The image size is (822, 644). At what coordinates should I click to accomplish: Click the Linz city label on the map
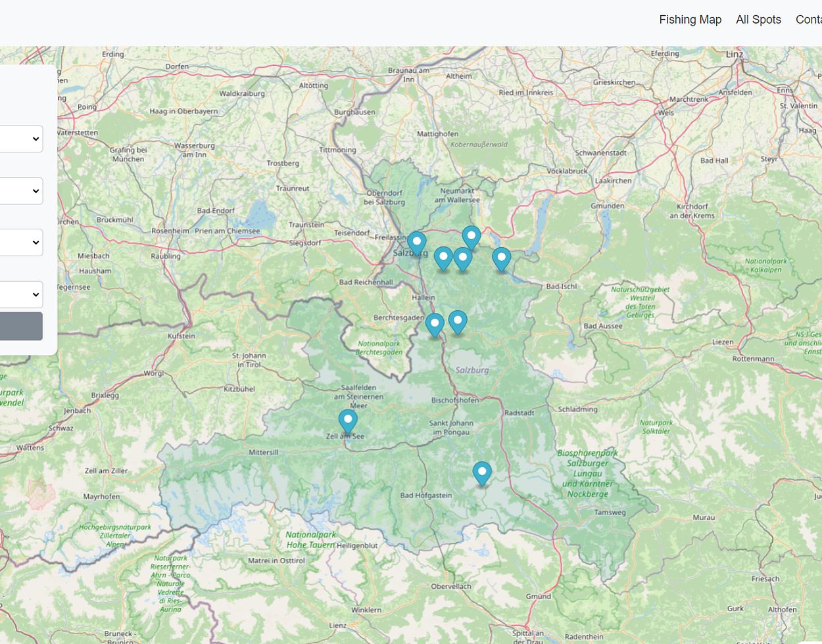click(734, 55)
